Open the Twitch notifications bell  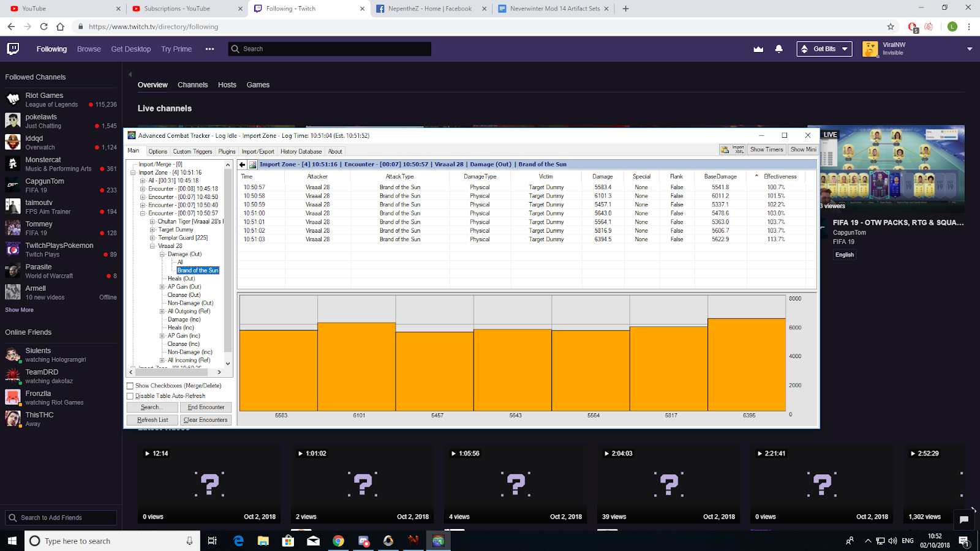(779, 49)
